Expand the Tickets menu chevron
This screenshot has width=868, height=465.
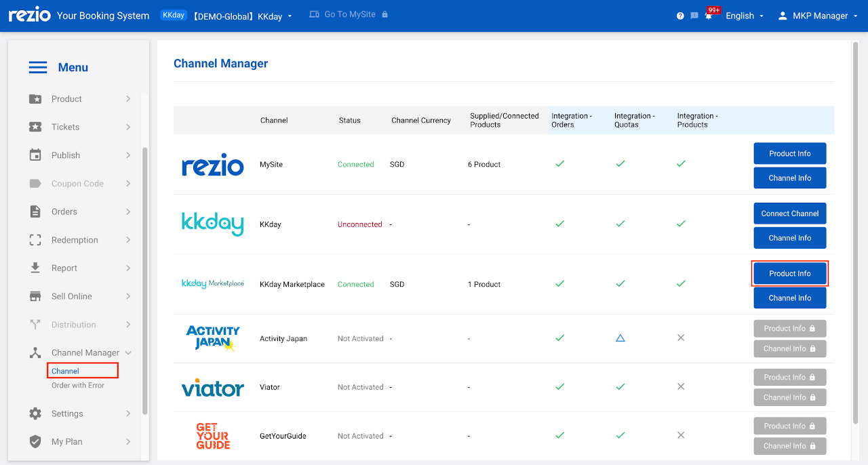pyautogui.click(x=128, y=127)
